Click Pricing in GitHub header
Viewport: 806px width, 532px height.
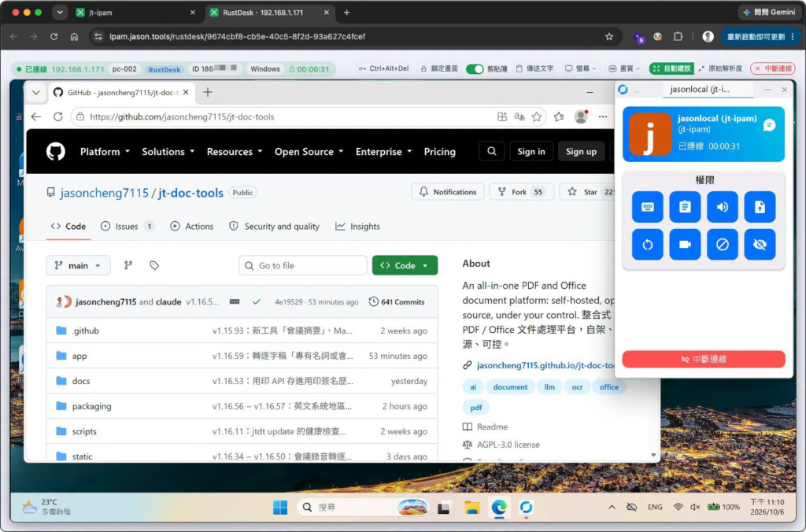(439, 152)
